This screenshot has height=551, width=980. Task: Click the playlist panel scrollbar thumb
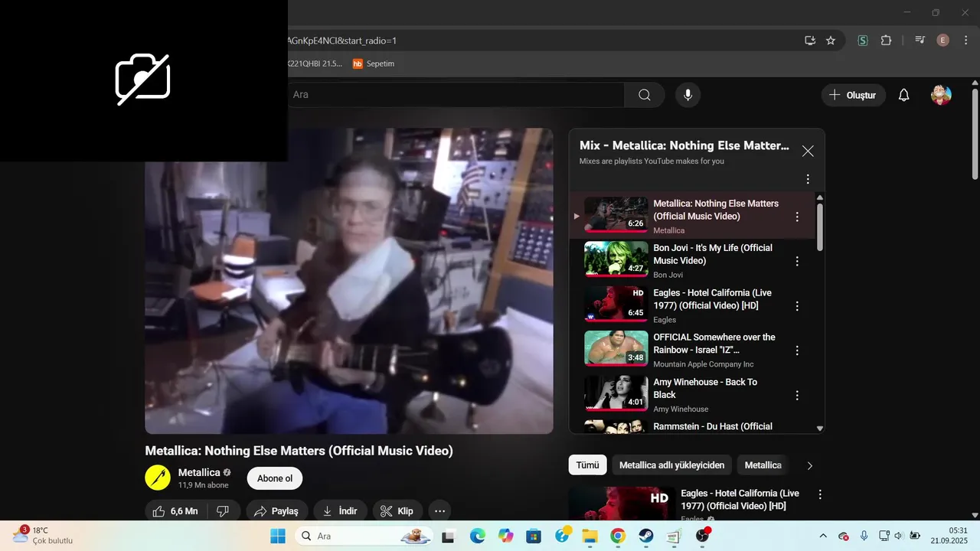pyautogui.click(x=820, y=226)
